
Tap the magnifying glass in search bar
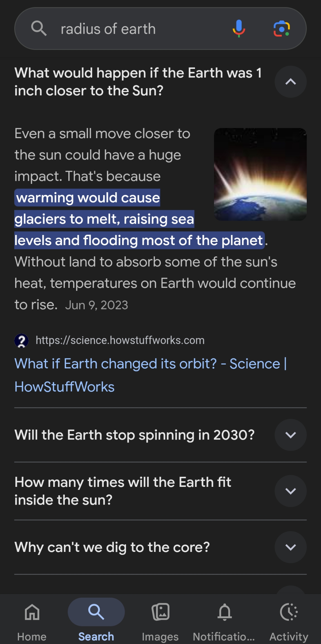coord(39,29)
